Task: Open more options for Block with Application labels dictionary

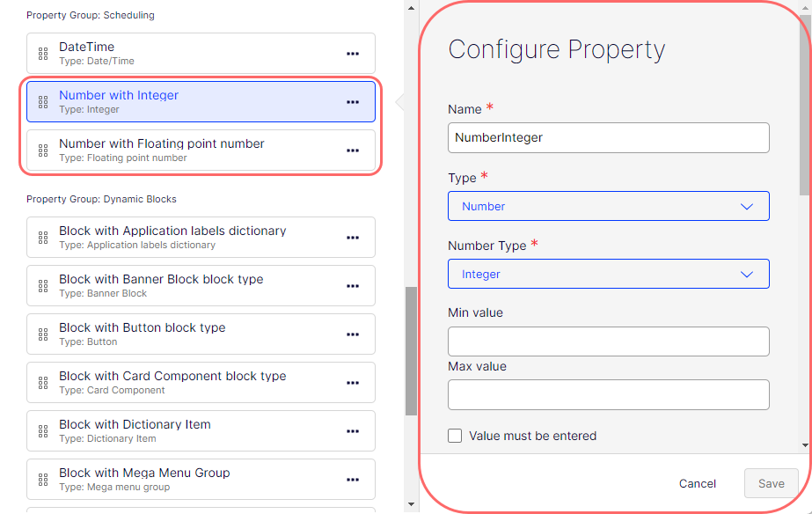Action: pos(353,238)
